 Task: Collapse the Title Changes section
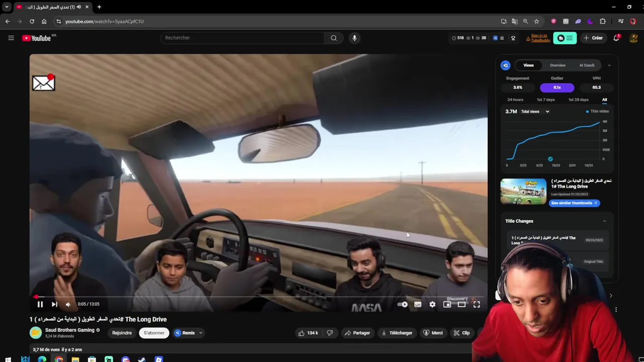click(x=604, y=221)
